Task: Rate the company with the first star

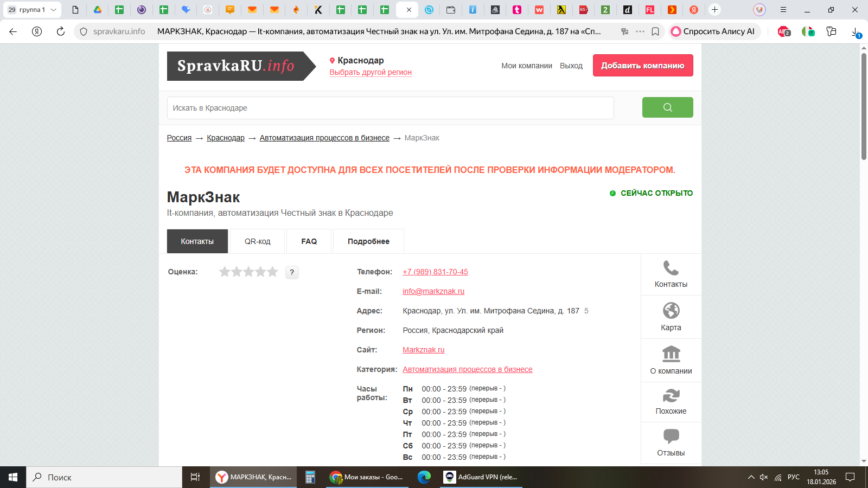Action: tap(225, 272)
